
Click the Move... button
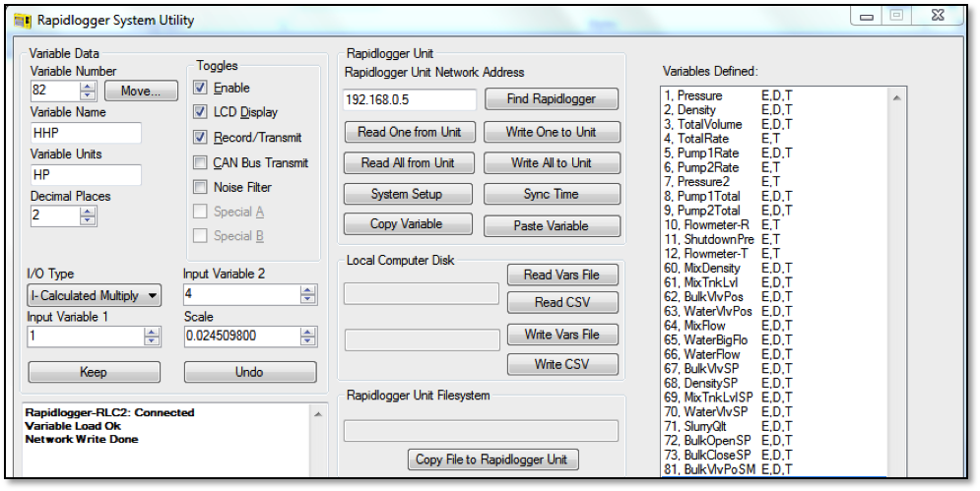pyautogui.click(x=141, y=92)
